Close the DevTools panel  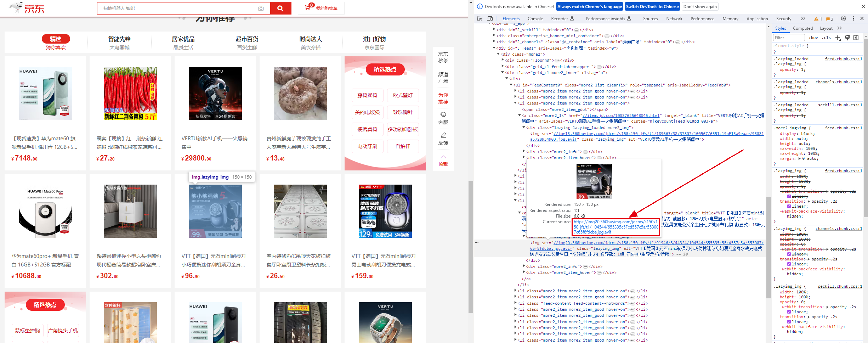click(x=862, y=18)
